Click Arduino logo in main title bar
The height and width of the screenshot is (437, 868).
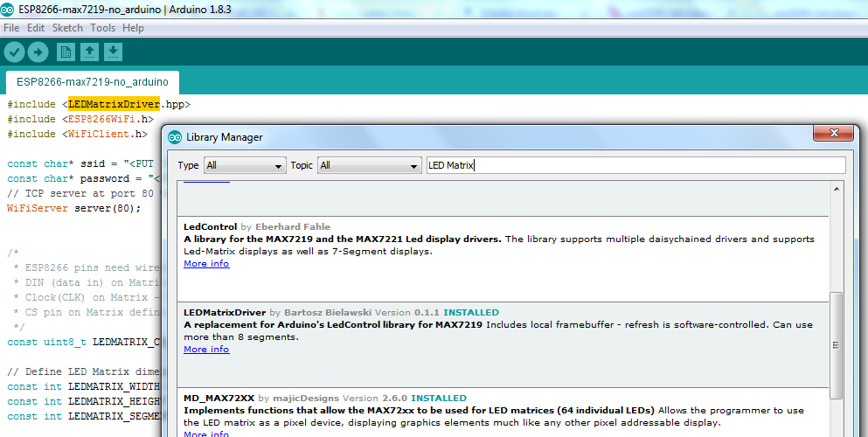point(7,9)
